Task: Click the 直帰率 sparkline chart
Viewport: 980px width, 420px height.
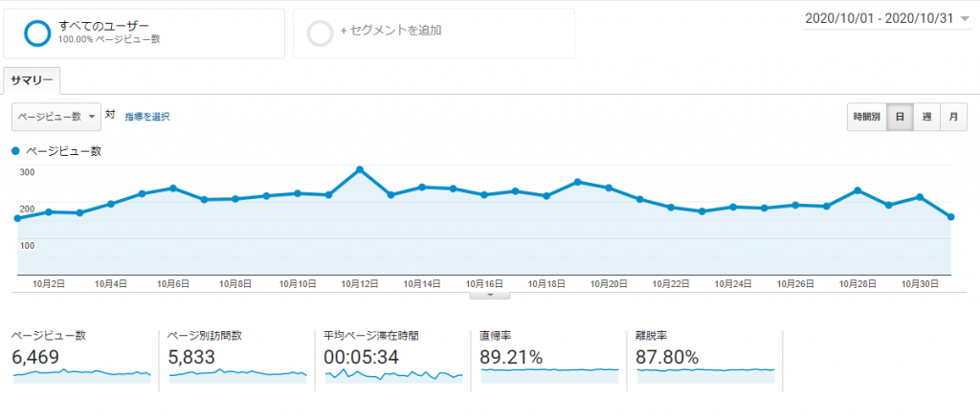Action: click(549, 371)
